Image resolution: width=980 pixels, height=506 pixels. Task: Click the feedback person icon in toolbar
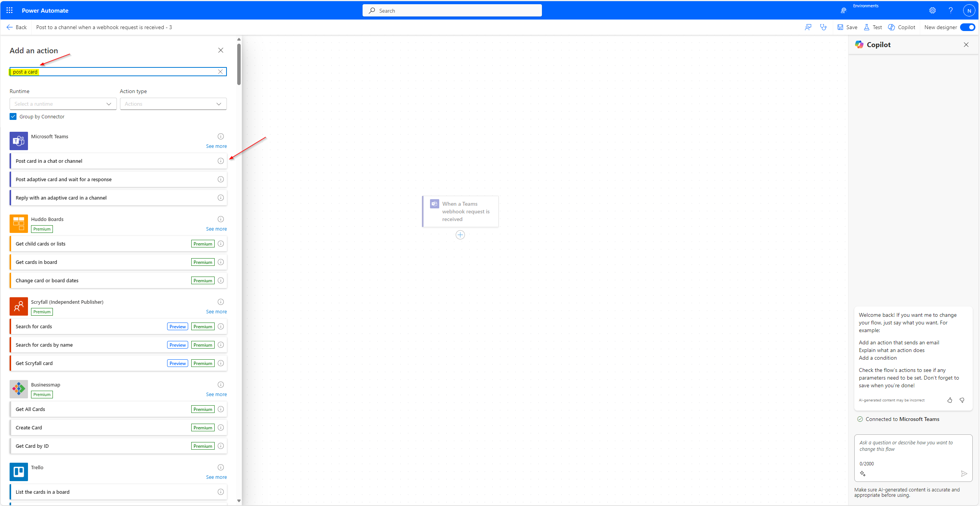808,27
